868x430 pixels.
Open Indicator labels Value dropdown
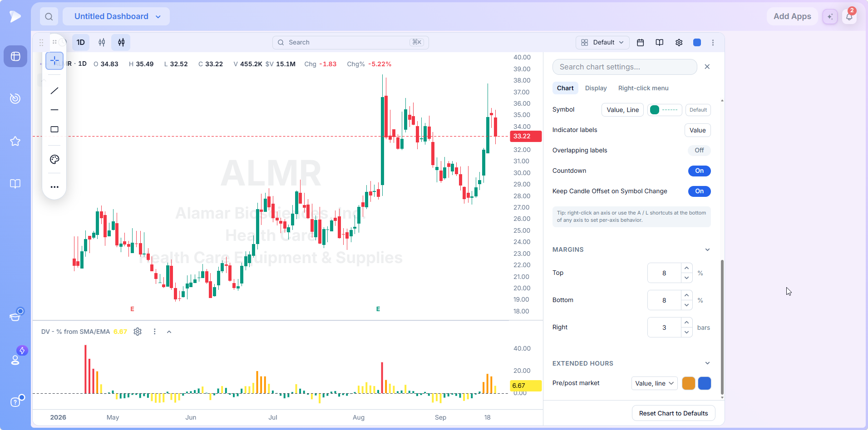coord(697,130)
